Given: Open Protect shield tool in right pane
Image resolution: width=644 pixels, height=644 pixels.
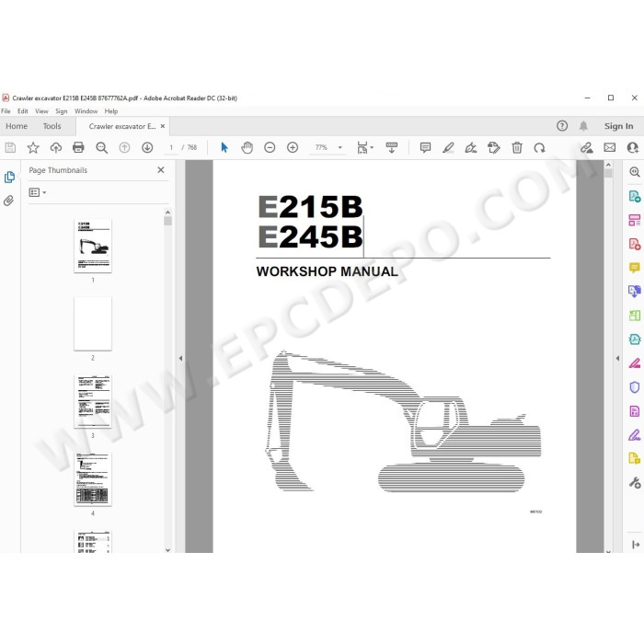Looking at the screenshot, I should 635,387.
